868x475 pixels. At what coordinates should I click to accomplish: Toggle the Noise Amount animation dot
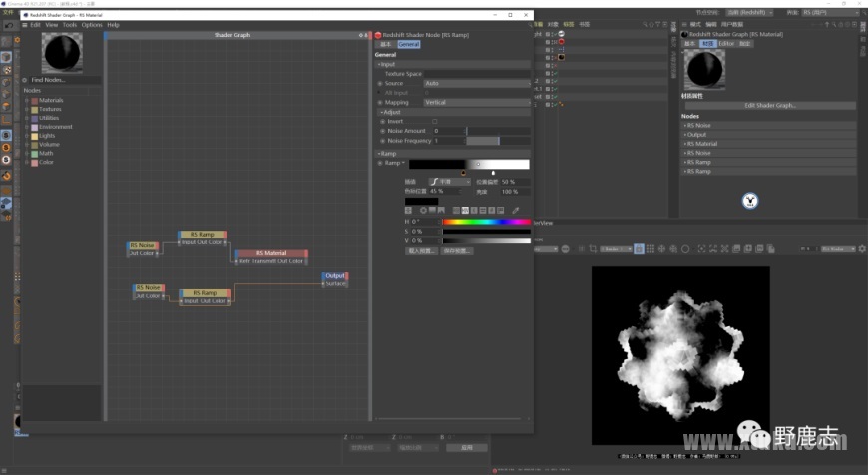tap(382, 131)
